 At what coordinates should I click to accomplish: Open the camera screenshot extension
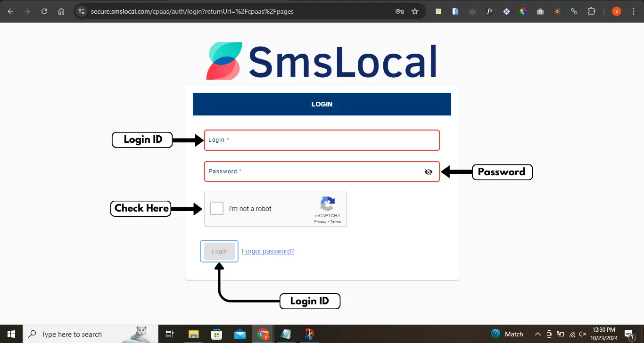pos(540,11)
